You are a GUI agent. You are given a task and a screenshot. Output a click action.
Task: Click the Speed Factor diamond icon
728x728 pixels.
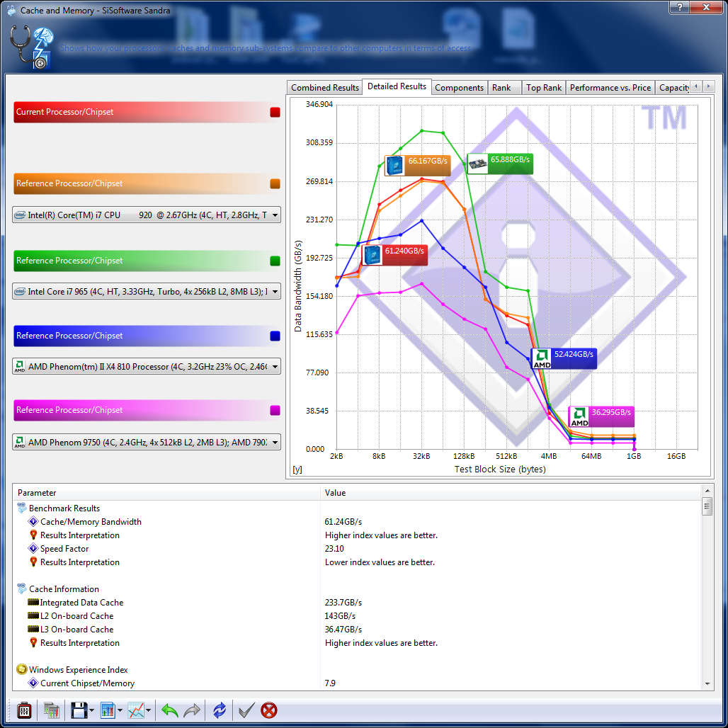pos(33,548)
